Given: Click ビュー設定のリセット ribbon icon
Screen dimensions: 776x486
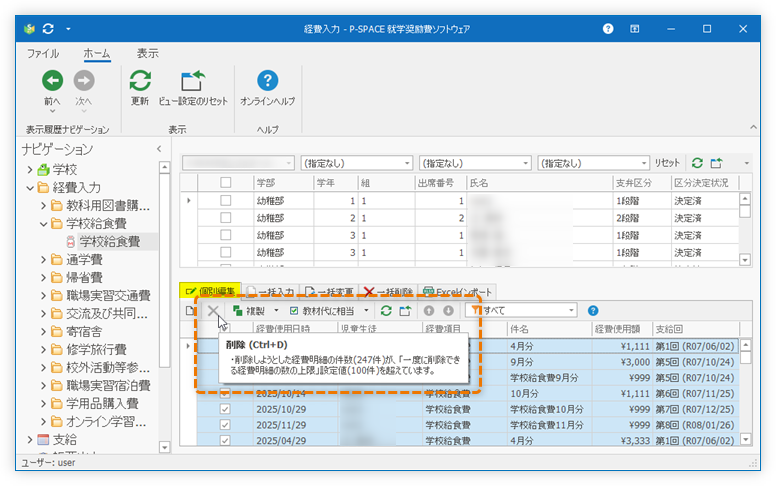Looking at the screenshot, I should coord(192,82).
